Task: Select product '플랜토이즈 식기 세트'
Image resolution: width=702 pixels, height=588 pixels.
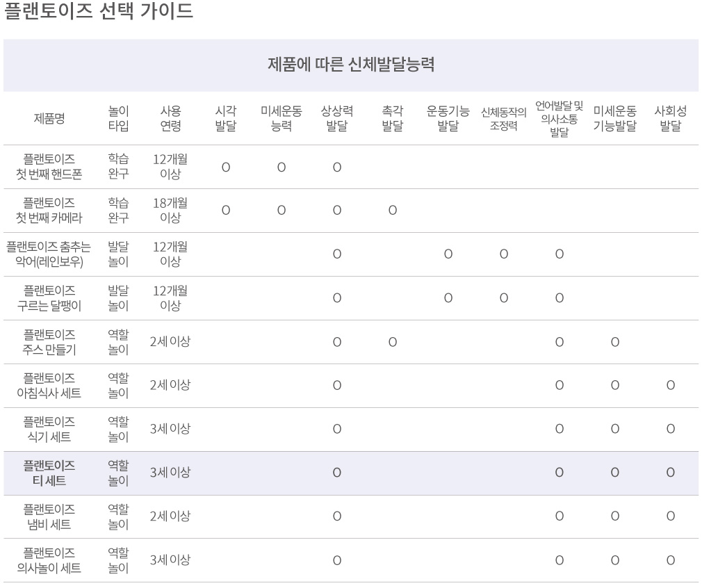Action: tap(49, 429)
